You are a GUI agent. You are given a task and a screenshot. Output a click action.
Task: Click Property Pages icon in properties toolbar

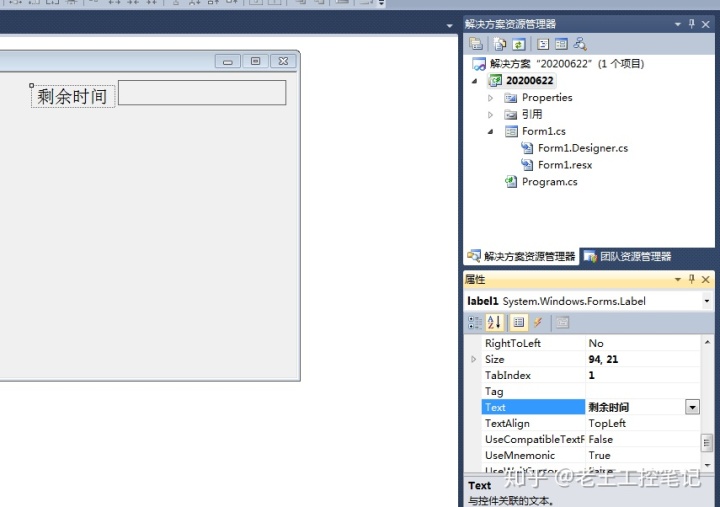click(x=562, y=322)
